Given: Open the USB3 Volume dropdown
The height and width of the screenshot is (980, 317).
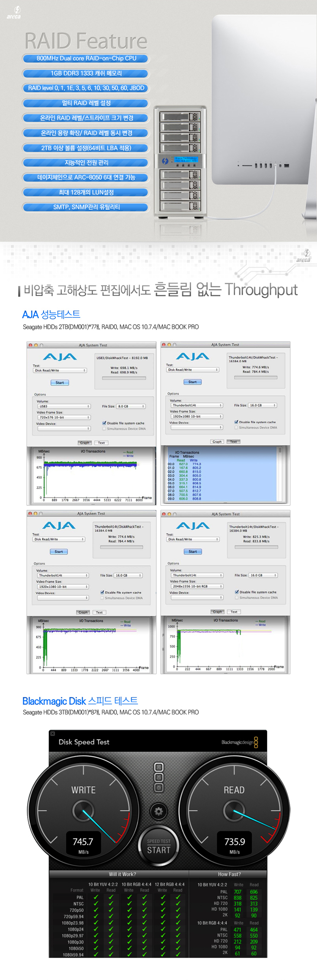Looking at the screenshot, I should pos(64,406).
